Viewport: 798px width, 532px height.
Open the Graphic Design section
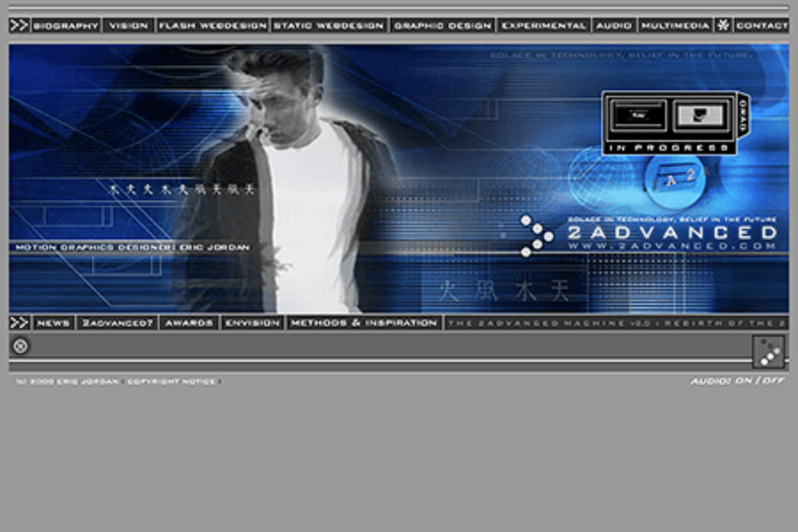point(443,26)
